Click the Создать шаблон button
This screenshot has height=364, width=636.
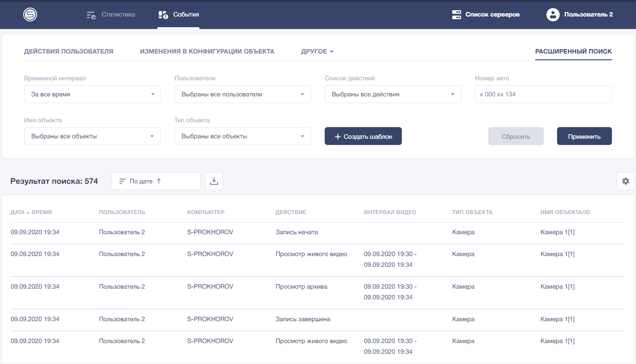pos(363,136)
